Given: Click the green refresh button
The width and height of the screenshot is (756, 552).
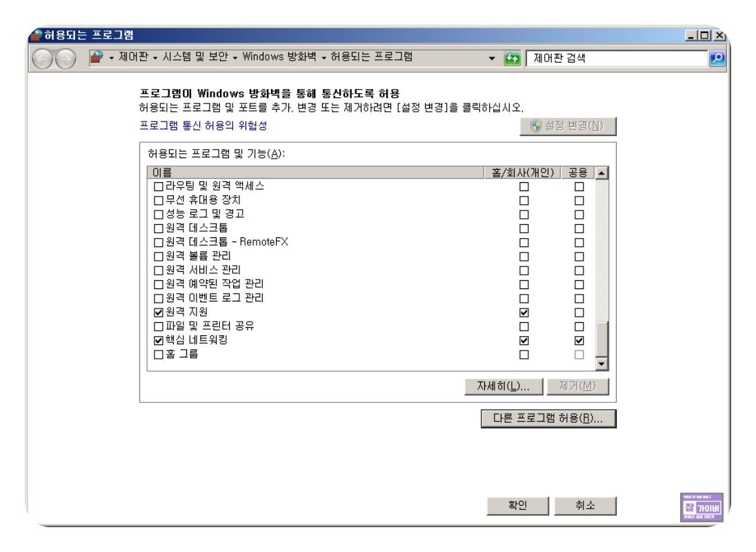Looking at the screenshot, I should pyautogui.click(x=512, y=59).
